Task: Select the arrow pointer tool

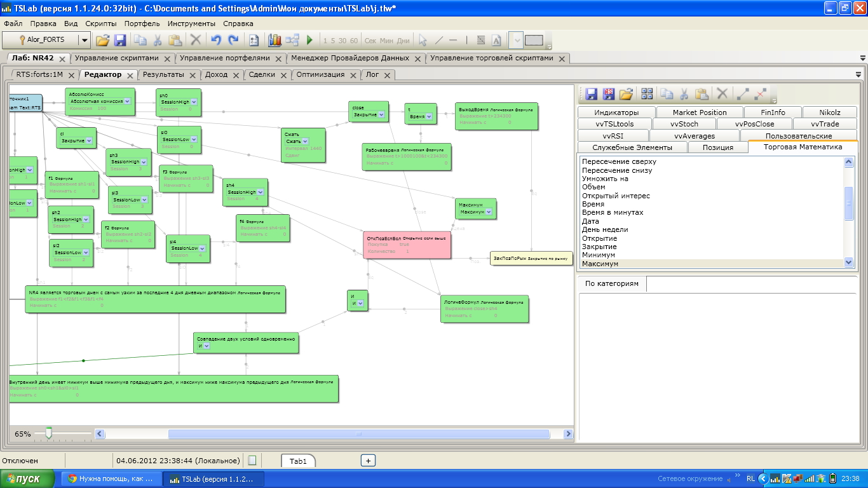Action: [423, 40]
